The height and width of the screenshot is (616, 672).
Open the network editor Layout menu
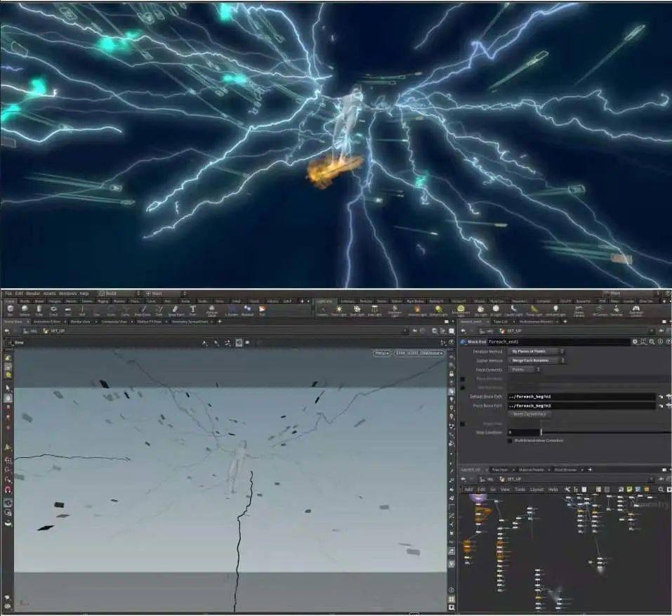click(536, 489)
